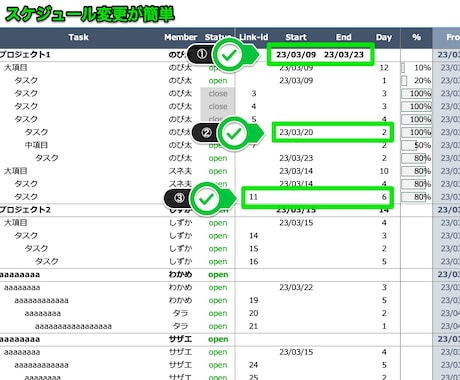Viewport: 460px width, 380px height.
Task: Select the black ① number badge
Action: [202, 54]
